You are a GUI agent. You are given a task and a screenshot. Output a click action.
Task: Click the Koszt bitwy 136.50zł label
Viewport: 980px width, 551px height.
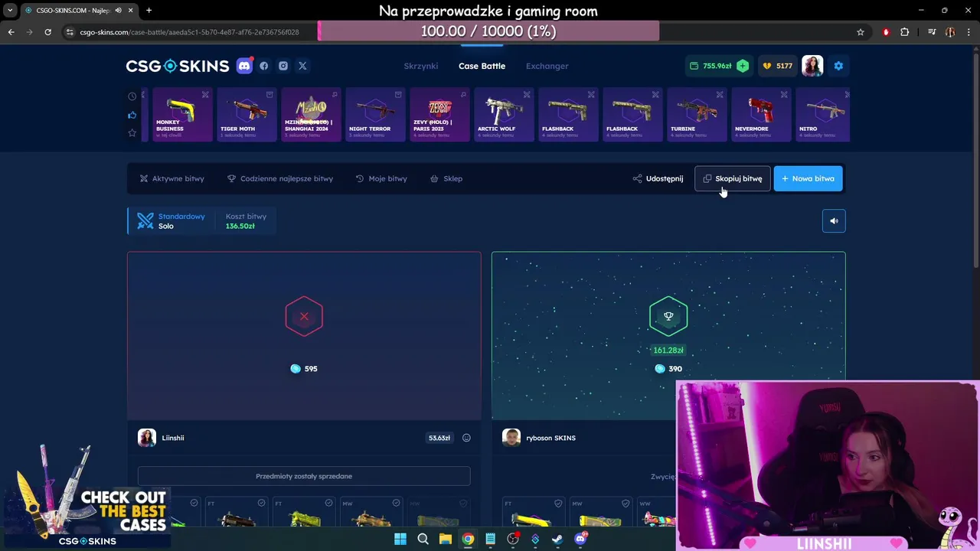click(x=246, y=221)
